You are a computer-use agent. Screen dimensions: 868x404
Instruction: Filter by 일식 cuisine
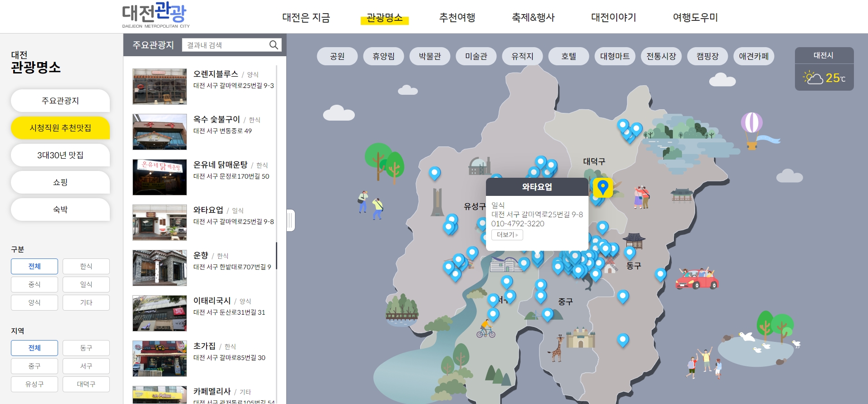point(86,284)
